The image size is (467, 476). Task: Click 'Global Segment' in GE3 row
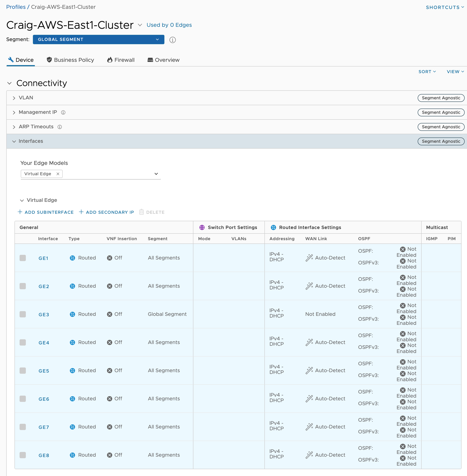(167, 314)
